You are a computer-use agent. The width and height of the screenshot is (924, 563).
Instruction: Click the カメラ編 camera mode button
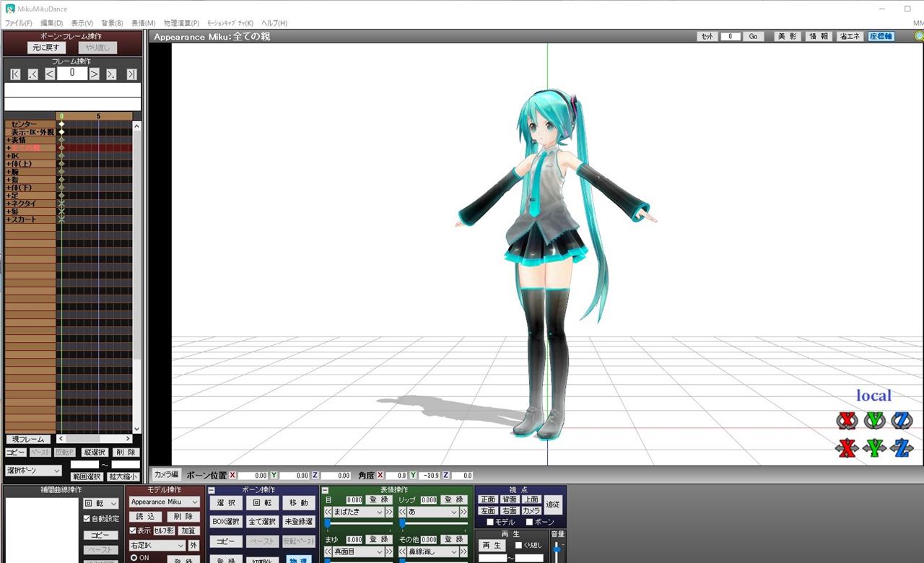click(165, 474)
